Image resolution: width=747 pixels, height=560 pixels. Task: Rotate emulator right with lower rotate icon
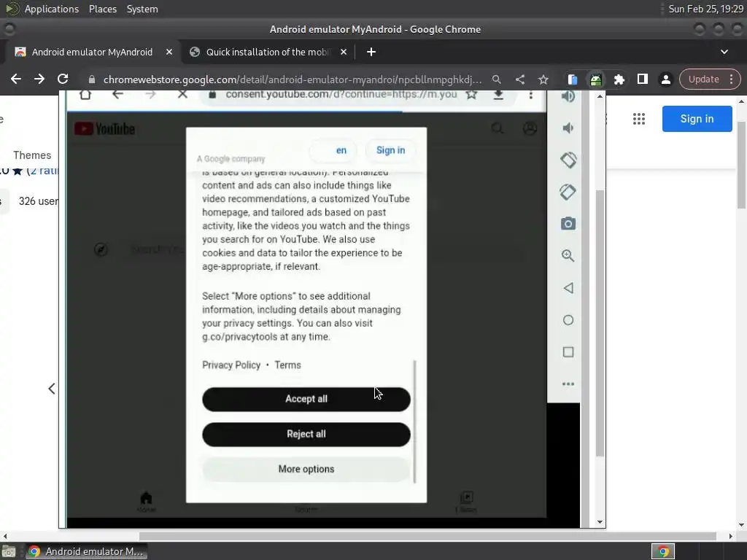pyautogui.click(x=568, y=192)
